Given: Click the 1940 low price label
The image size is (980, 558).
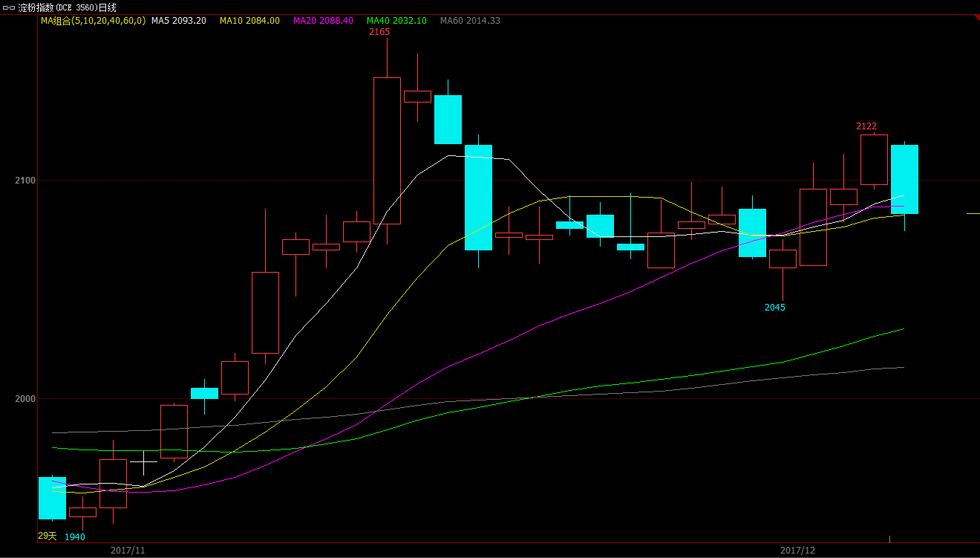Looking at the screenshot, I should [74, 537].
